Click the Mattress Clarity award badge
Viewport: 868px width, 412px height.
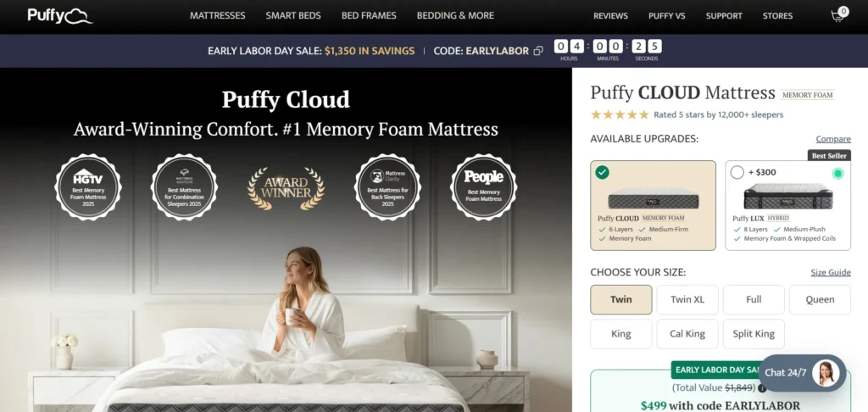[x=387, y=187]
